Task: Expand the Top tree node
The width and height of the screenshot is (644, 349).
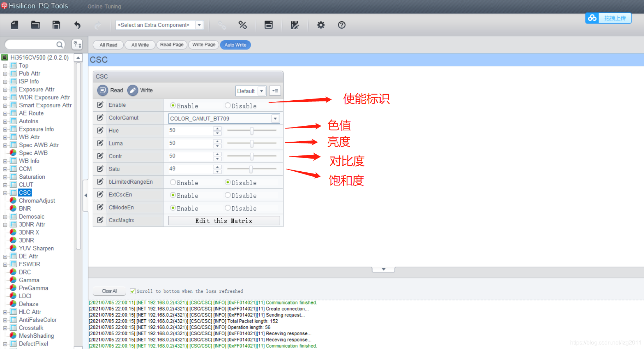Action: point(5,66)
